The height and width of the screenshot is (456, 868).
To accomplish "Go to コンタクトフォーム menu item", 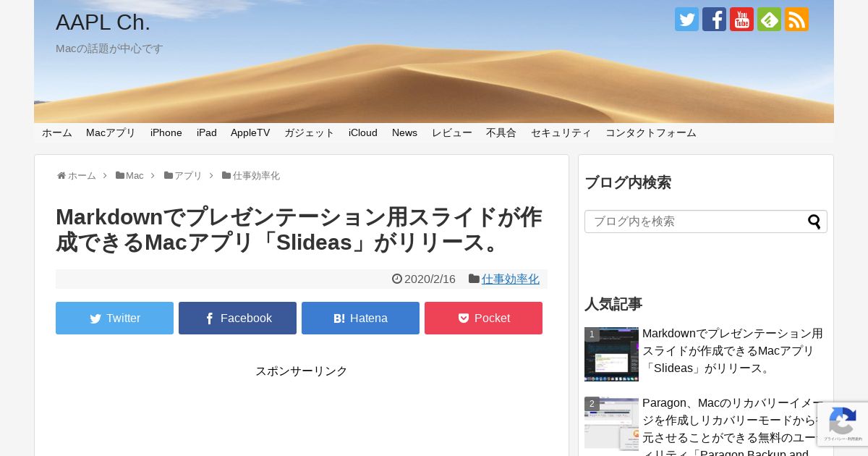I will pyautogui.click(x=651, y=132).
